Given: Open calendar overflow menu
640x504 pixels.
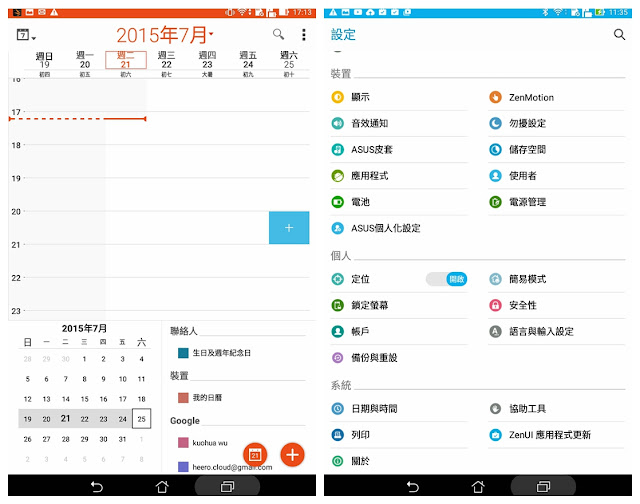Looking at the screenshot, I should pos(304,35).
